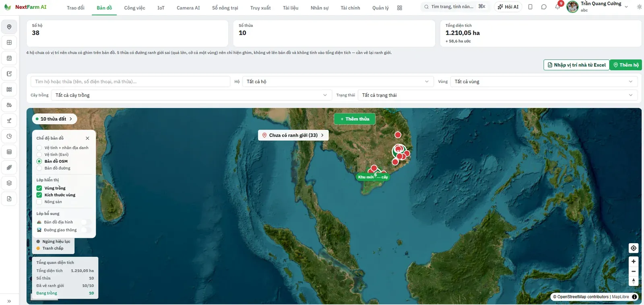
Task: Click the mobile device icon in header
Action: click(530, 7)
